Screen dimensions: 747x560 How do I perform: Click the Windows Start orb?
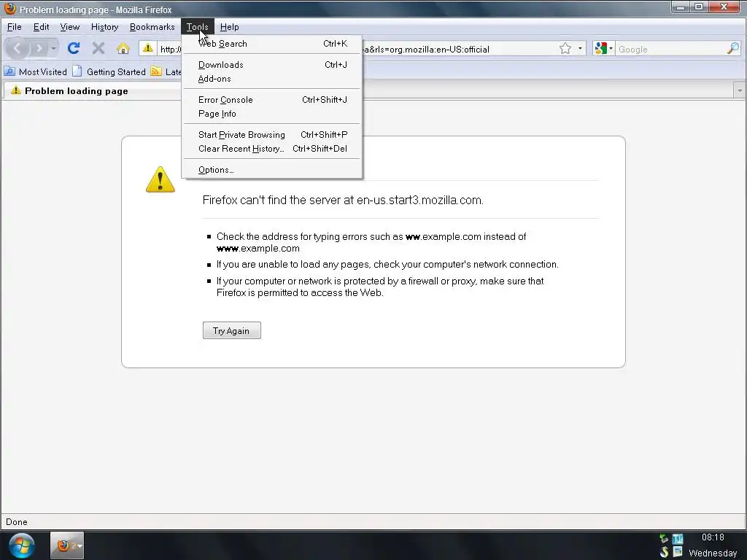pyautogui.click(x=21, y=545)
